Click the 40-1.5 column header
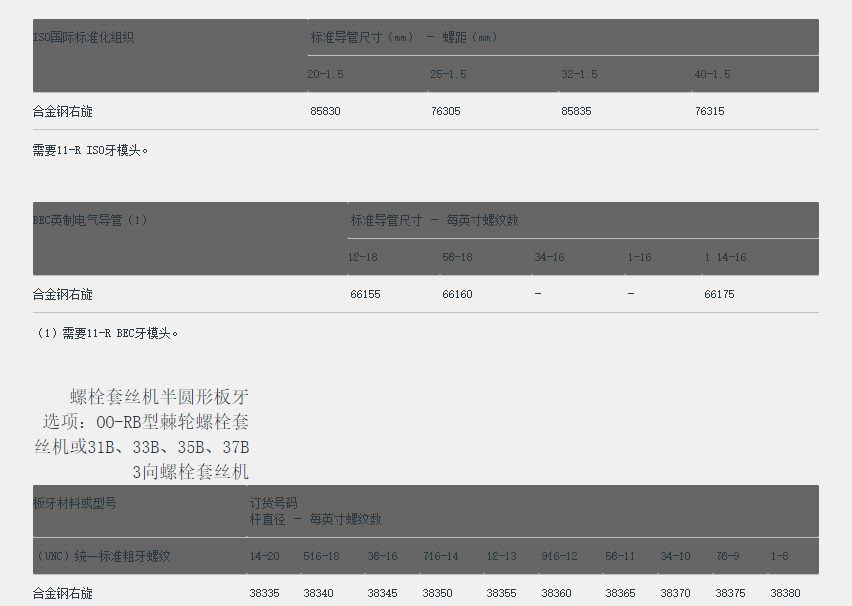Viewport: 852px width, 606px height. [712, 74]
